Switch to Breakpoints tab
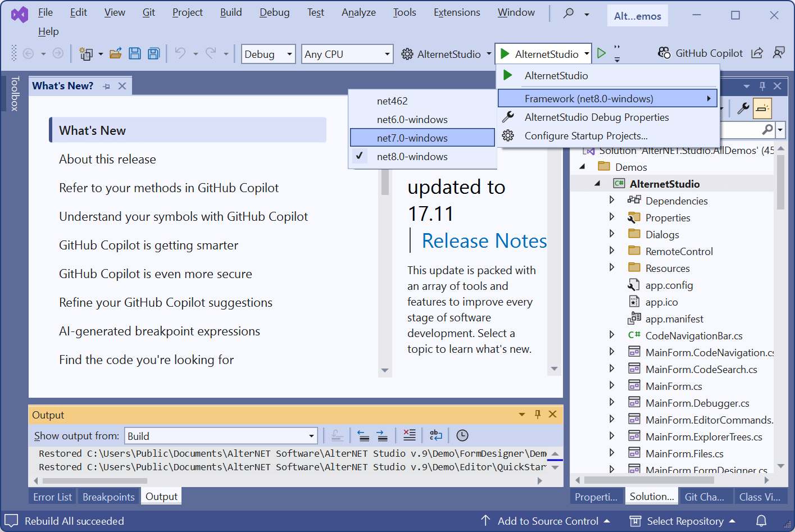The image size is (795, 532). tap(108, 497)
